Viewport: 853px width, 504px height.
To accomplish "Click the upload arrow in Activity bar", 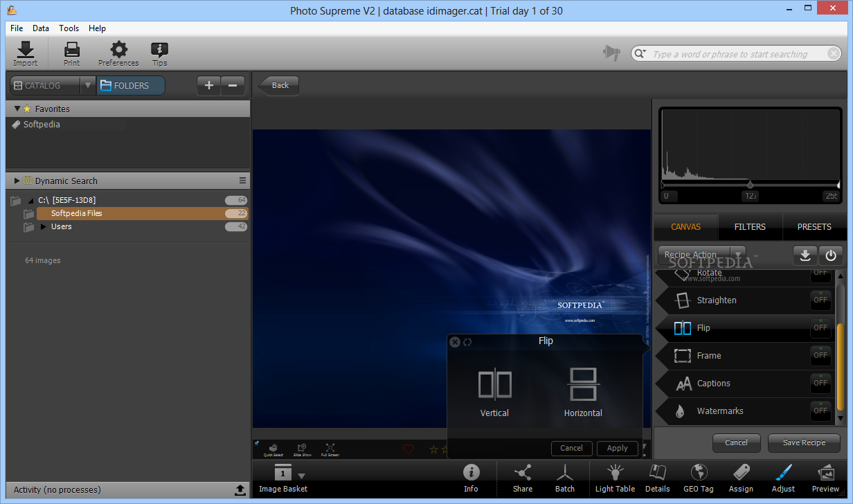I will 240,490.
